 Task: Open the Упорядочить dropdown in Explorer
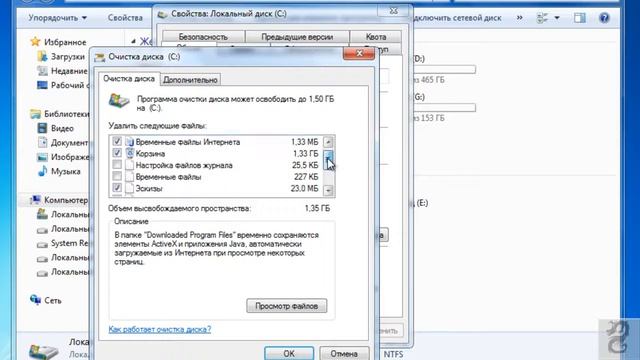(58, 18)
